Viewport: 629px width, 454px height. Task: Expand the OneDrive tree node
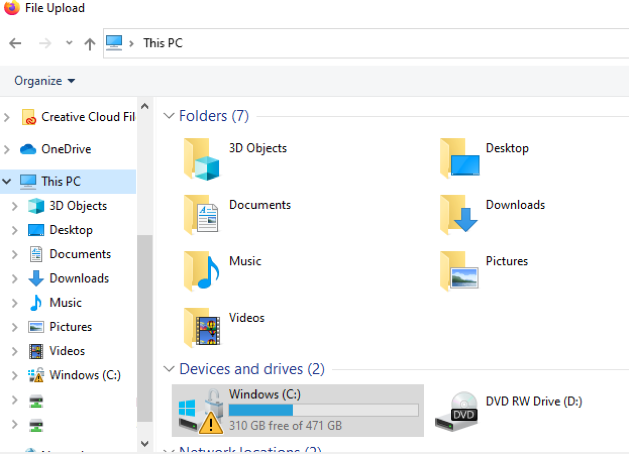click(x=8, y=149)
